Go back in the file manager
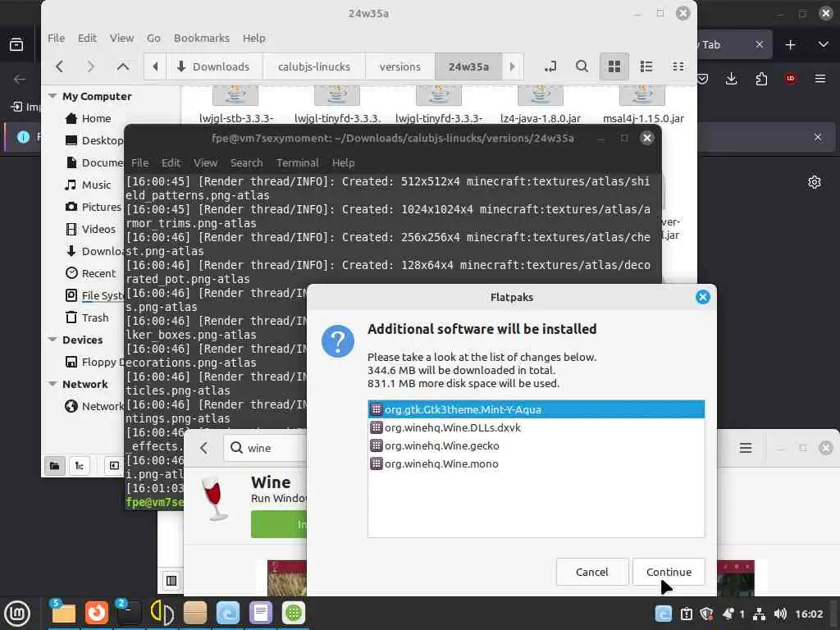The image size is (840, 630). [x=59, y=66]
